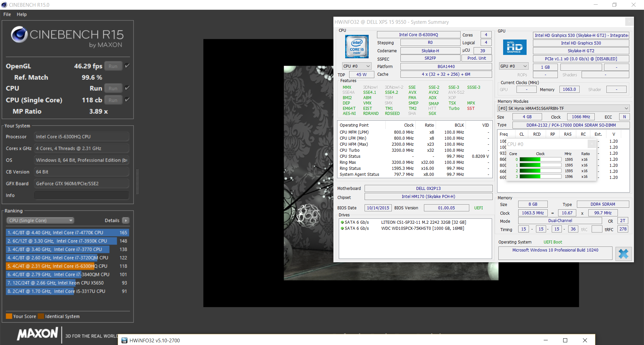Click the Identical System legend swatch
This screenshot has height=345, width=644.
point(41,316)
